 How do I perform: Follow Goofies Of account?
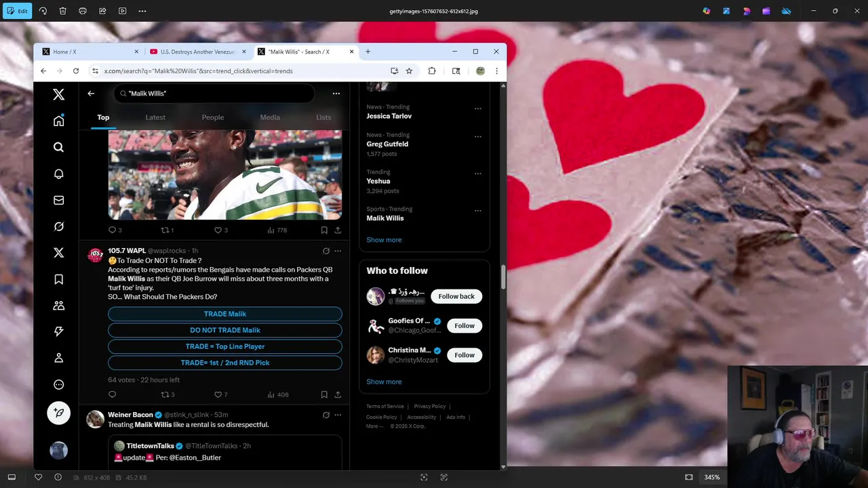point(465,325)
